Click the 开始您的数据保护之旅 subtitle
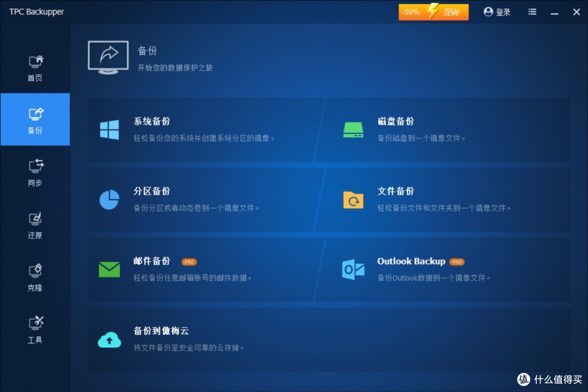588x392 pixels. pyautogui.click(x=175, y=68)
